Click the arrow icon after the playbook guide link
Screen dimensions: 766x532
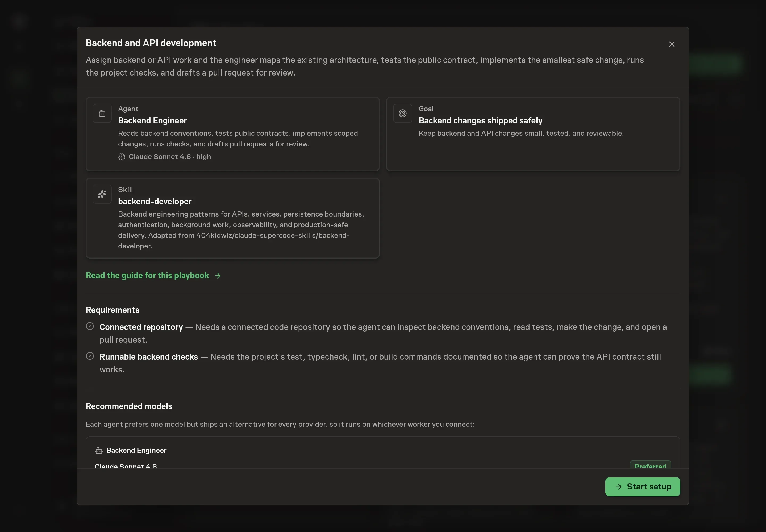(x=218, y=276)
